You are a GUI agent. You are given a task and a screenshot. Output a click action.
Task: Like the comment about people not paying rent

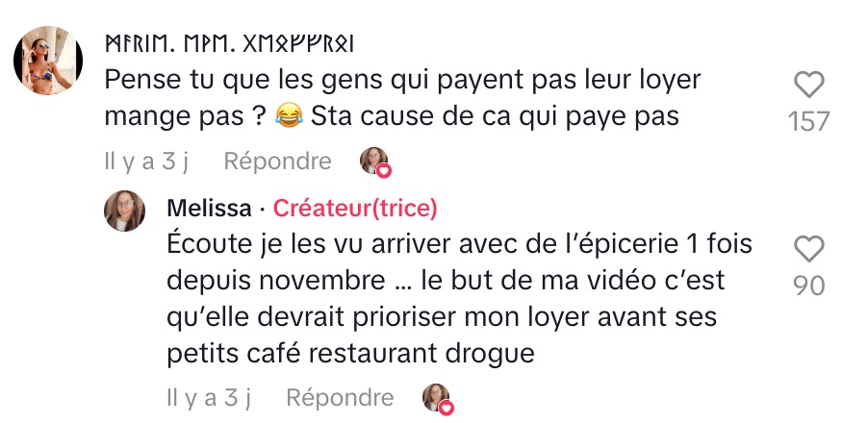pyautogui.click(x=808, y=86)
